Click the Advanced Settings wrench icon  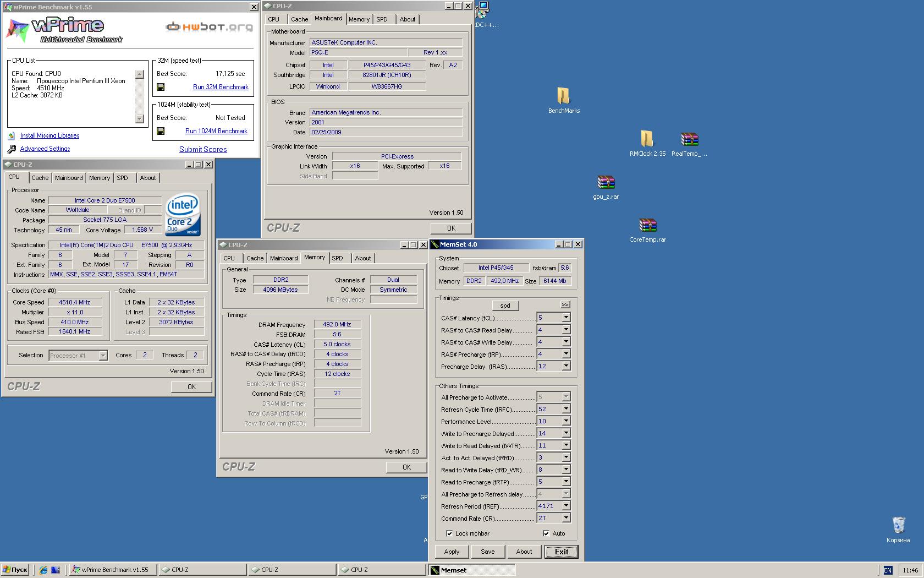pos(12,149)
